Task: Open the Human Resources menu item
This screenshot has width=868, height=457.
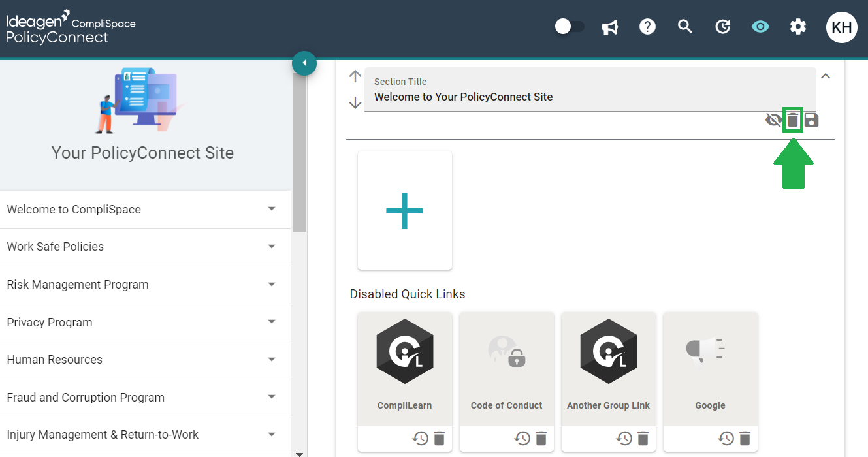Action: click(x=145, y=360)
